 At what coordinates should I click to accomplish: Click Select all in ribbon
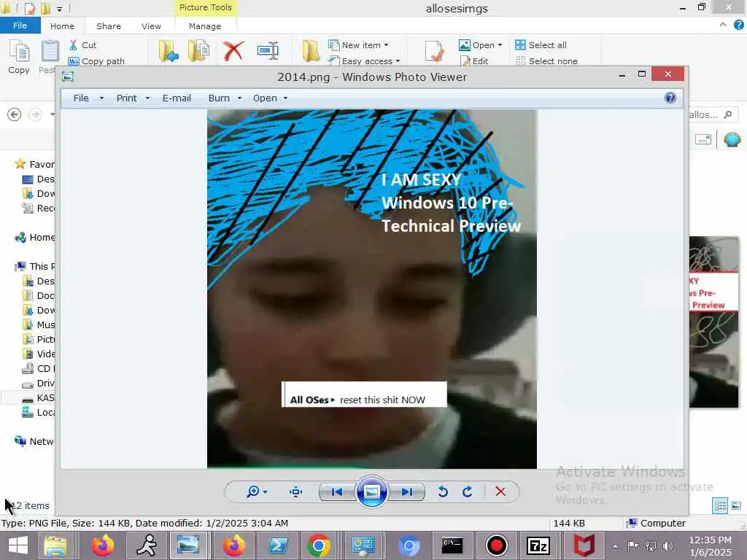[541, 45]
